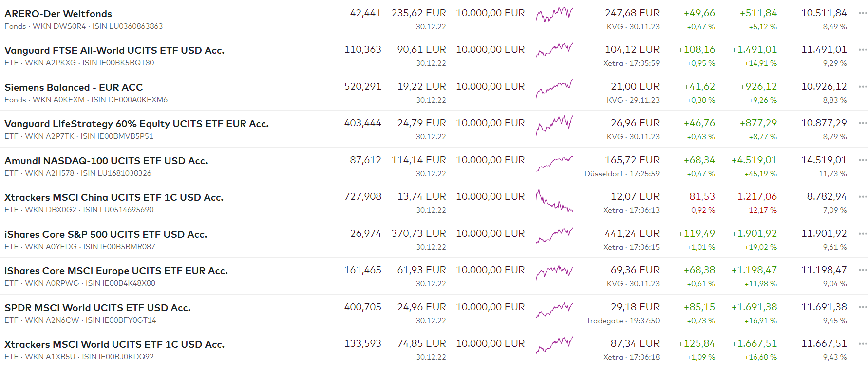Open the three-dot menu for iShares Core MSCI Europe

tap(862, 270)
